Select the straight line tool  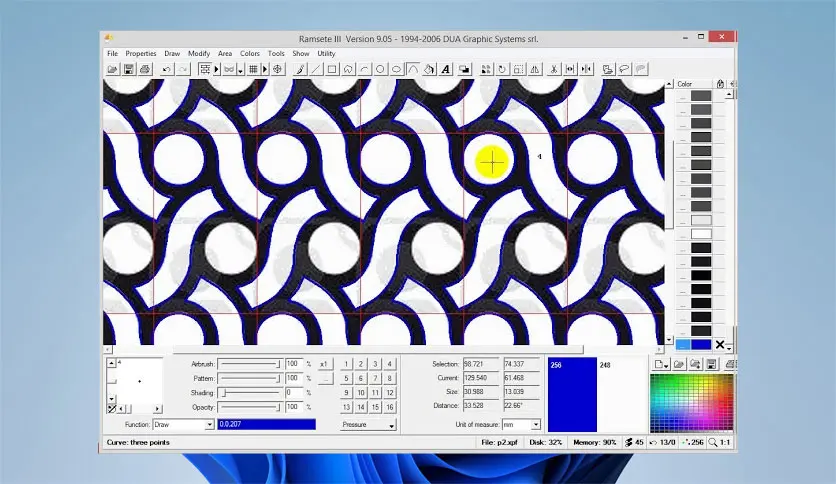316,69
